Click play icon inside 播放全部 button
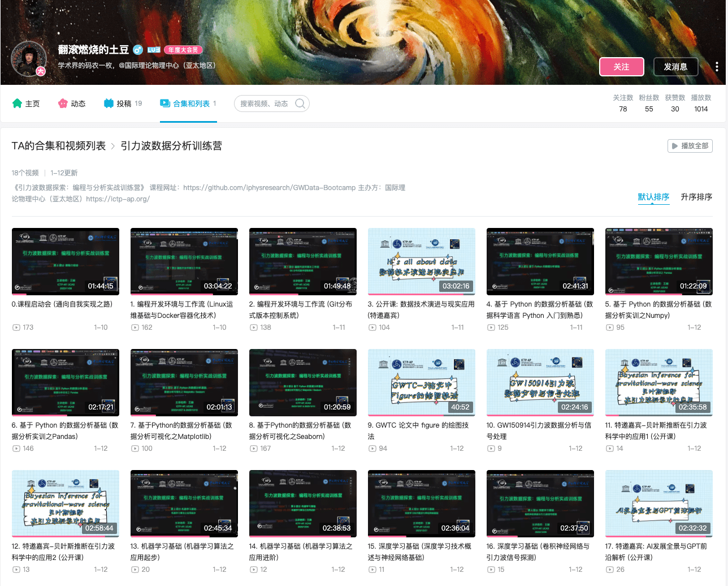This screenshot has width=728, height=586. (674, 146)
